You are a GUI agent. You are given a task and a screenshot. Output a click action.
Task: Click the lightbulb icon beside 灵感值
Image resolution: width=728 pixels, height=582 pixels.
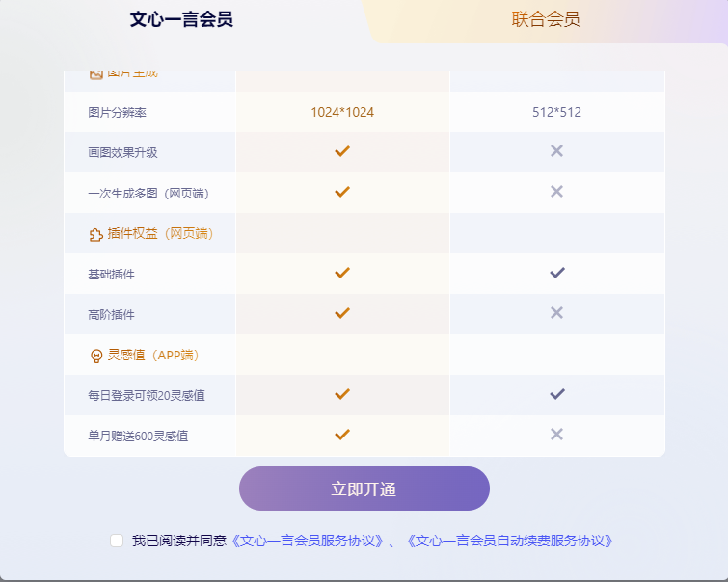pyautogui.click(x=96, y=356)
